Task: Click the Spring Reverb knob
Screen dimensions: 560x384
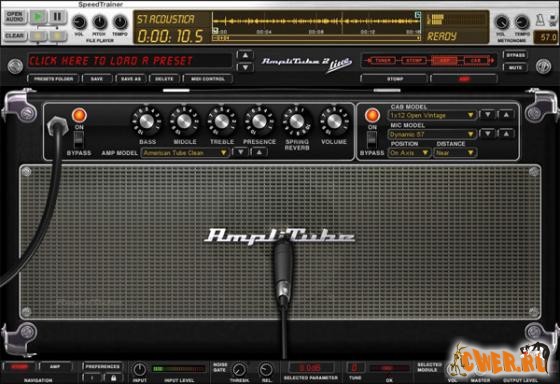Action: 296,121
